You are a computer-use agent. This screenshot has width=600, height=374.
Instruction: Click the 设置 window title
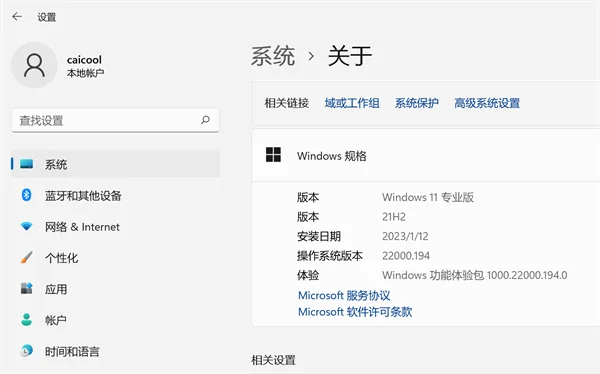[47, 17]
